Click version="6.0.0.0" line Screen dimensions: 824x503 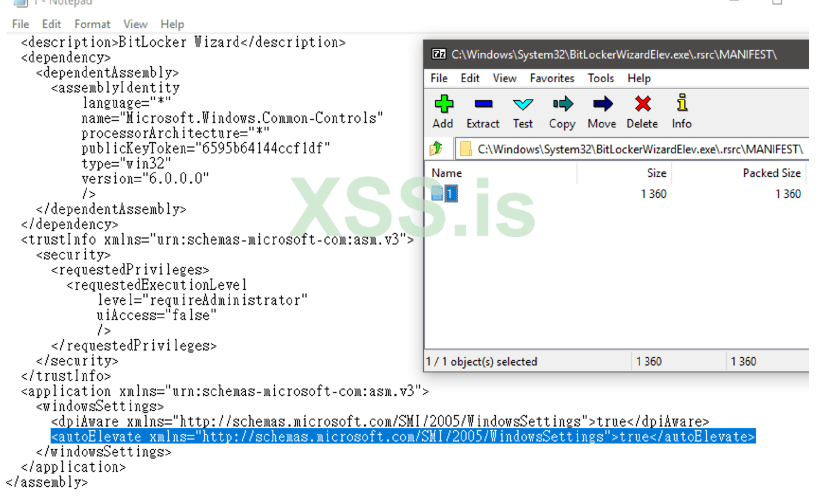coord(145,179)
